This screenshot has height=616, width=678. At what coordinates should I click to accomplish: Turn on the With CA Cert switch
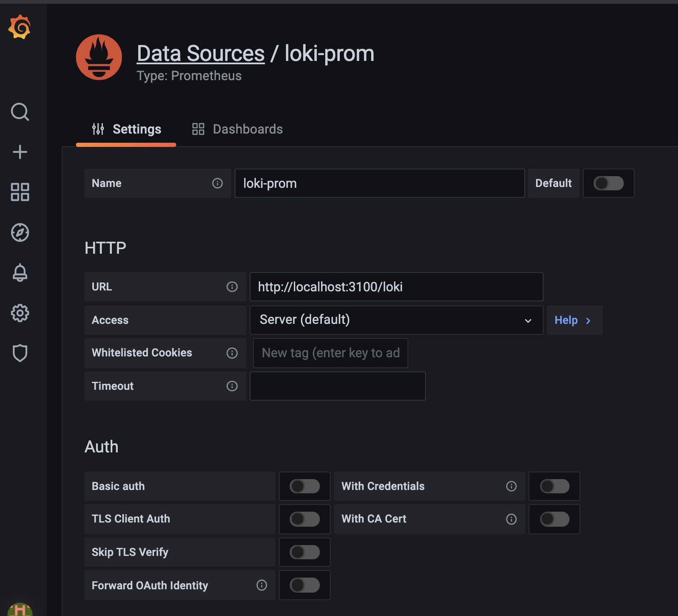tap(554, 519)
